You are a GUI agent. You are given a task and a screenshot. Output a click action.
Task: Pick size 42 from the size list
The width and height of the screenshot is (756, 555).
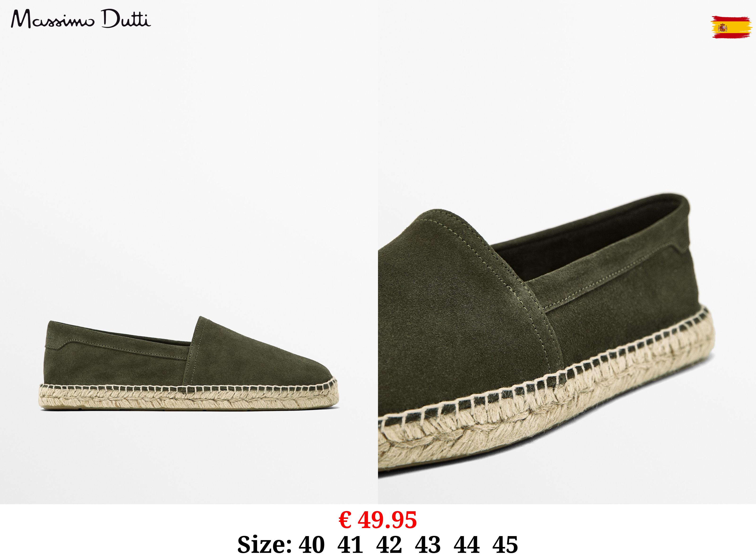[x=389, y=544]
